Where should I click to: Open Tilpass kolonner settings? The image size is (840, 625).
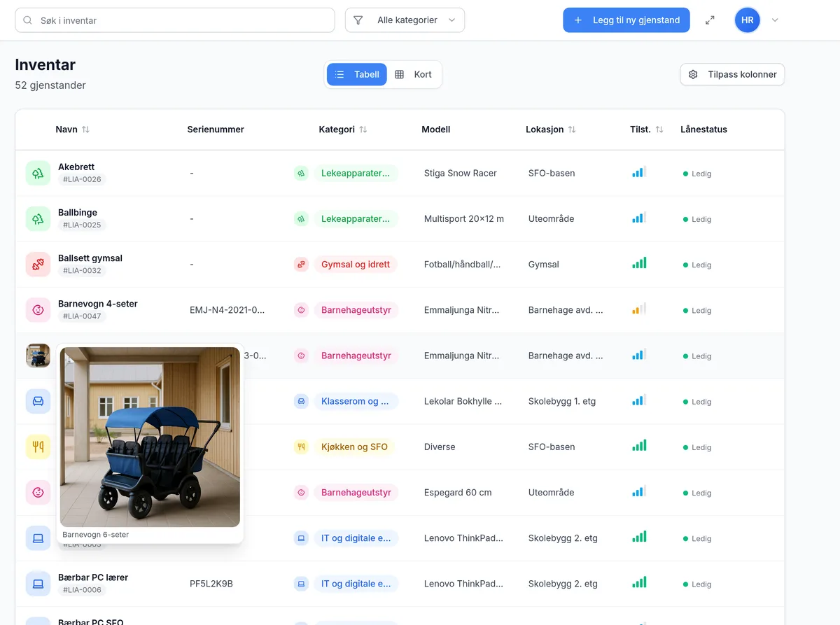pyautogui.click(x=732, y=74)
